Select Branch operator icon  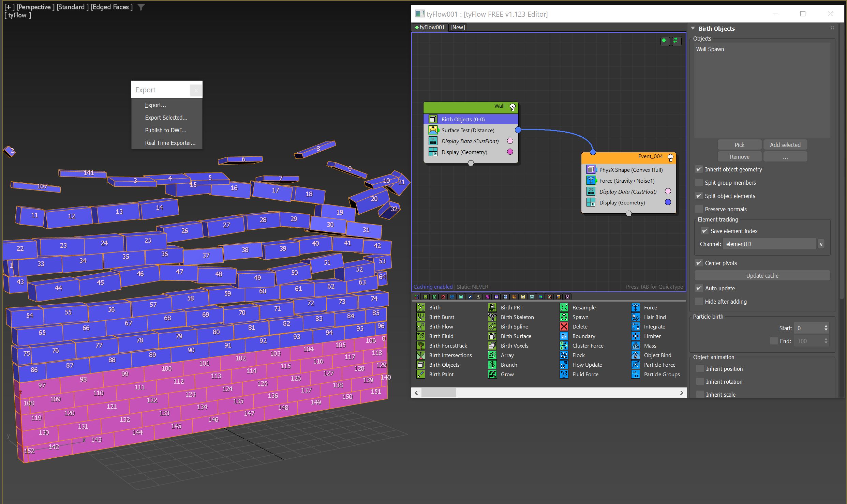pyautogui.click(x=492, y=365)
